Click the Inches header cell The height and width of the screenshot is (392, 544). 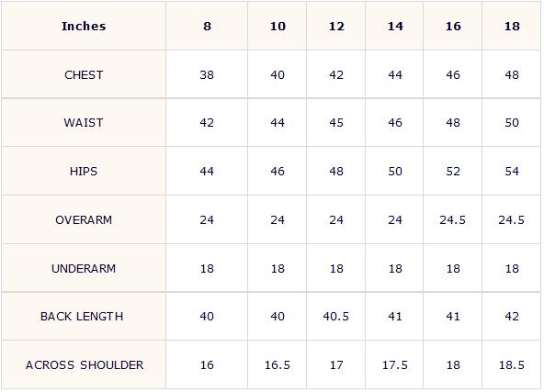click(84, 26)
